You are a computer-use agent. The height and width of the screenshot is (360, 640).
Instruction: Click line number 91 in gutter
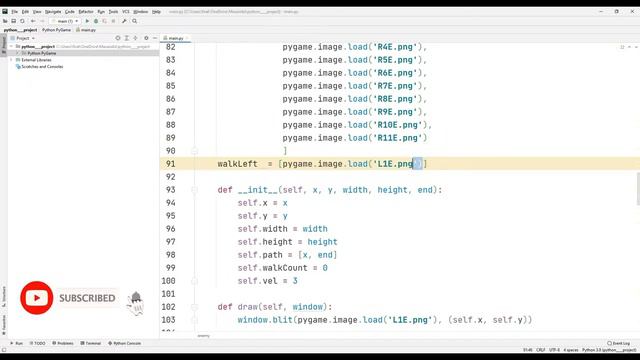point(171,164)
